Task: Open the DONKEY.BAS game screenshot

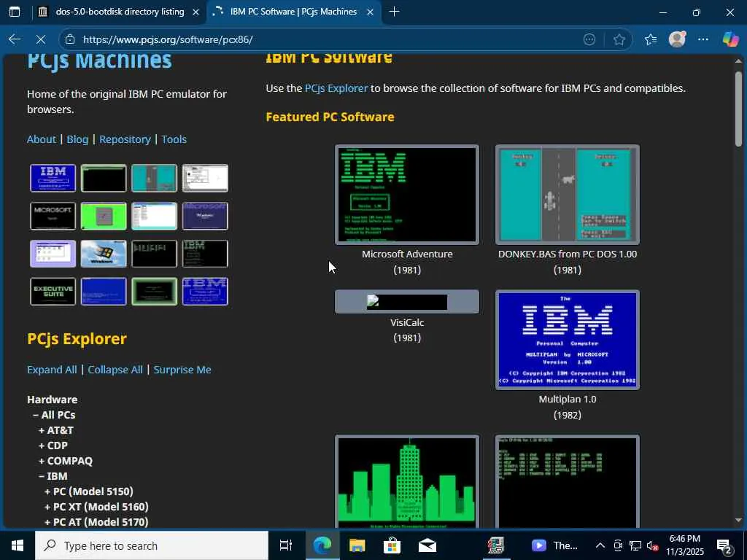Action: point(568,194)
